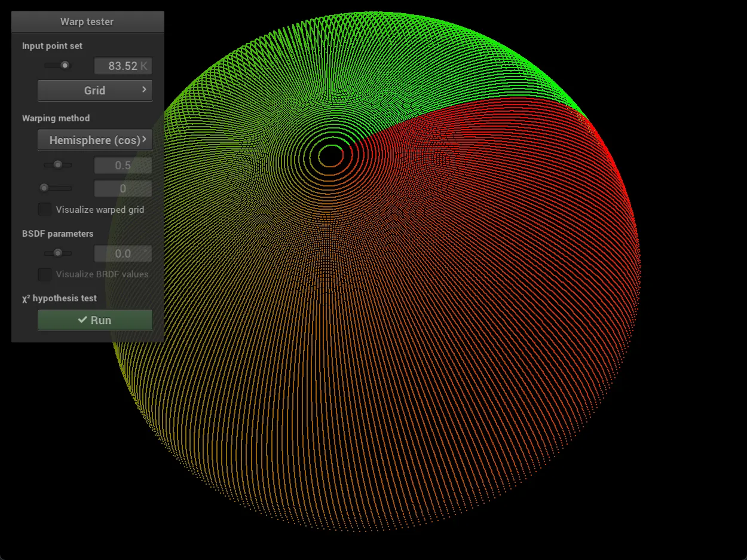Open the Hemisphere (cos) warping method dropdown

pos(95,140)
